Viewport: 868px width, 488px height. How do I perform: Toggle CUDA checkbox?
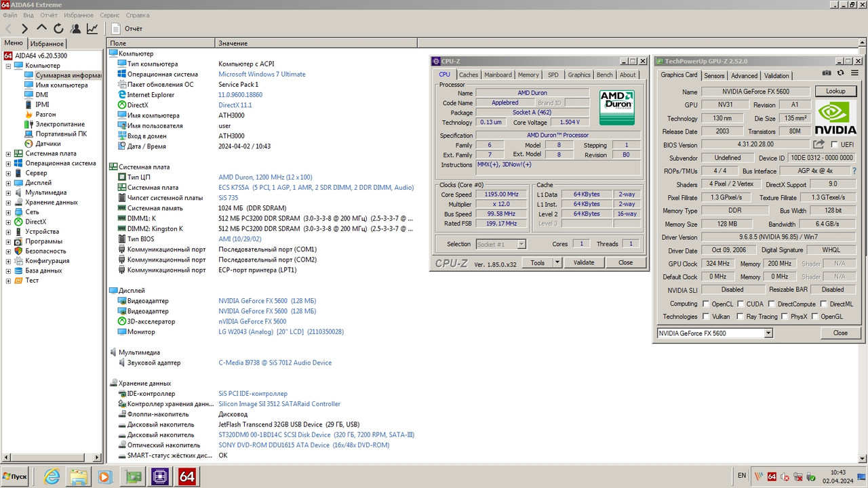(741, 304)
